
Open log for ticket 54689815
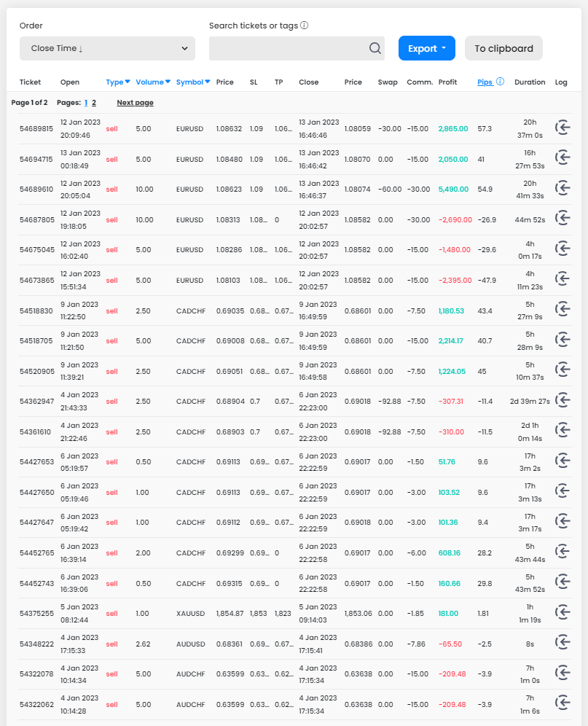coord(562,128)
